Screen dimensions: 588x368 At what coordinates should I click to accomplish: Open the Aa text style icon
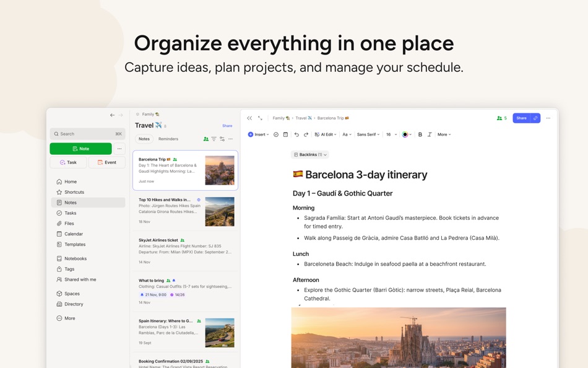tap(345, 134)
